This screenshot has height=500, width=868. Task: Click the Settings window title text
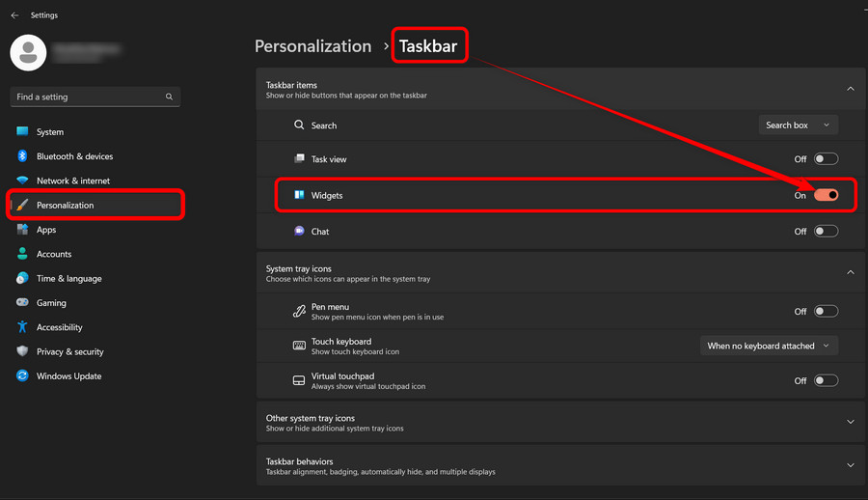click(x=44, y=15)
